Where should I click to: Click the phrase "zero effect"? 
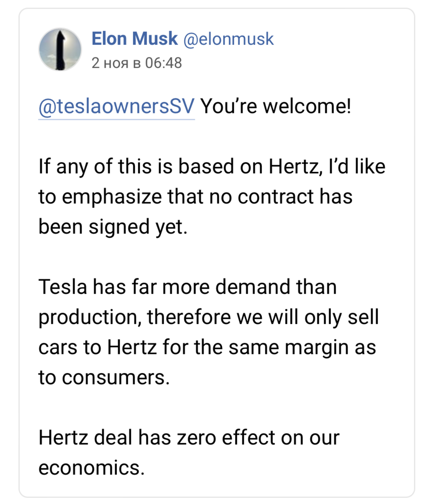click(x=235, y=437)
